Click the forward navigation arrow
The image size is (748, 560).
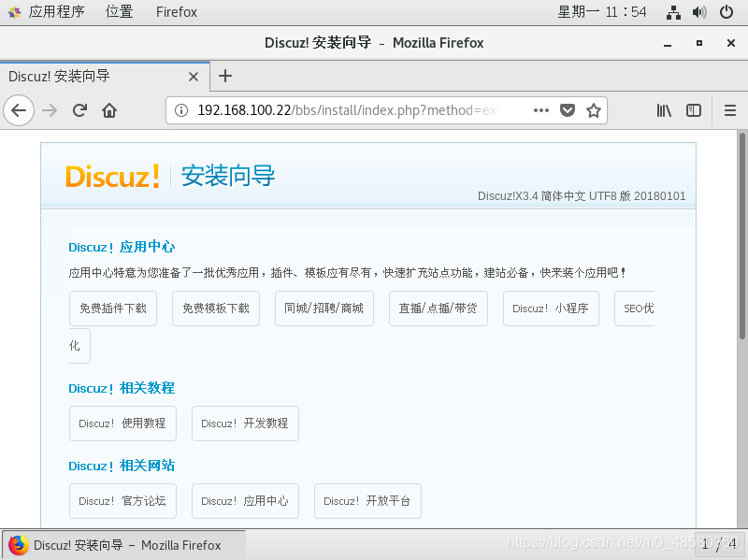50,110
